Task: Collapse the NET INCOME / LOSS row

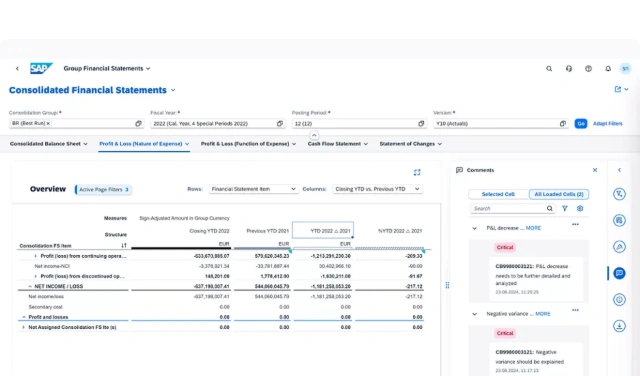Action: tap(30, 287)
